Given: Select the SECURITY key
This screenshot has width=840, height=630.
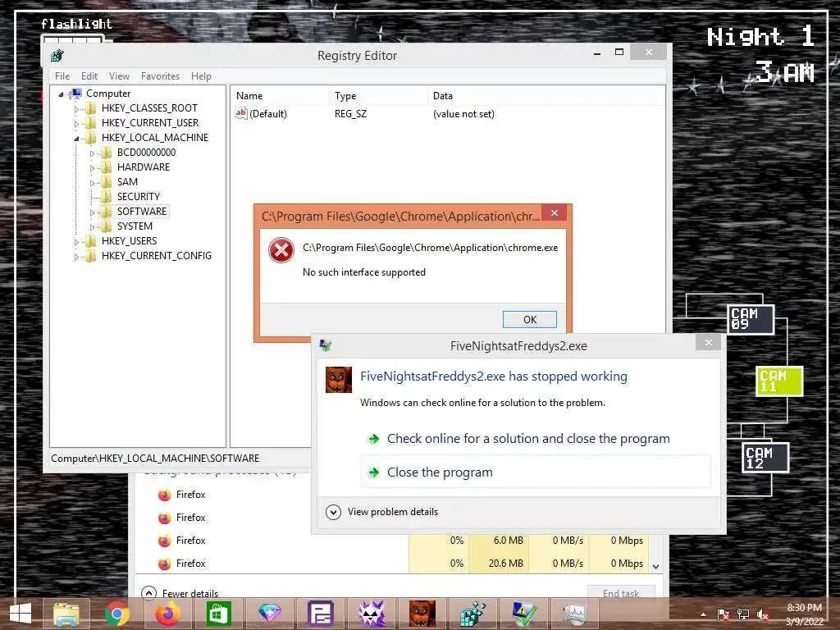Looking at the screenshot, I should (138, 197).
